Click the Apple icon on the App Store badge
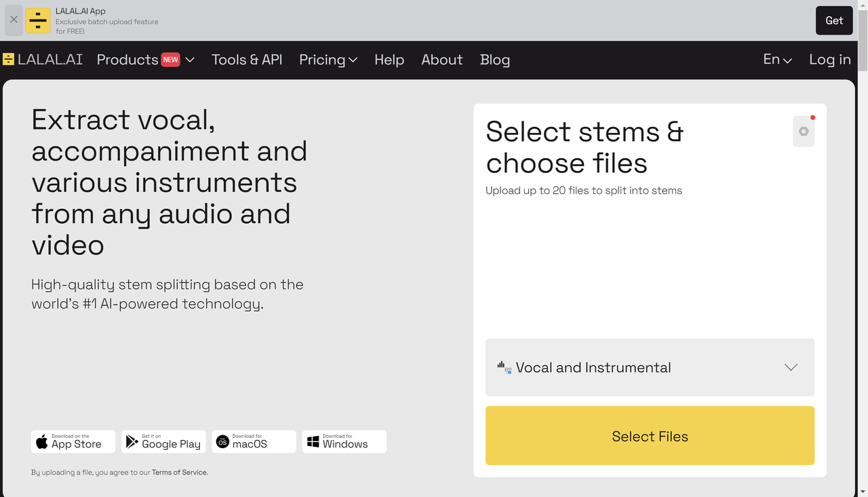Screen dimensions: 868x497 tap(41, 441)
